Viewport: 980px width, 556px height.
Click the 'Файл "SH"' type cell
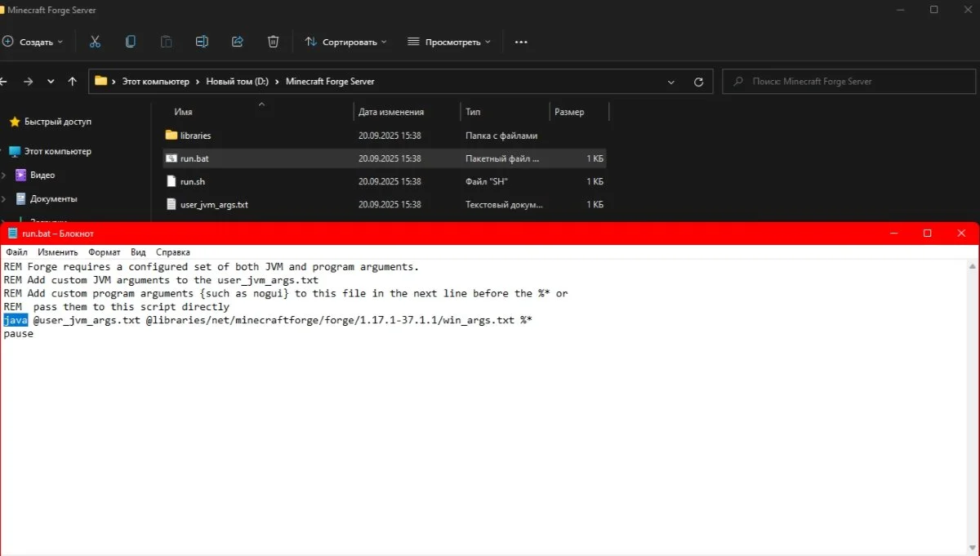[x=487, y=181]
